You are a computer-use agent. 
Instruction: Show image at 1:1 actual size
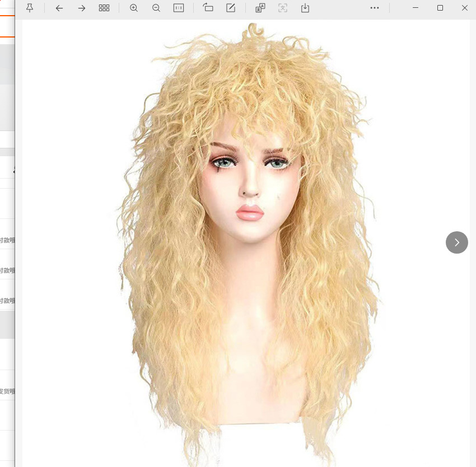[x=179, y=8]
